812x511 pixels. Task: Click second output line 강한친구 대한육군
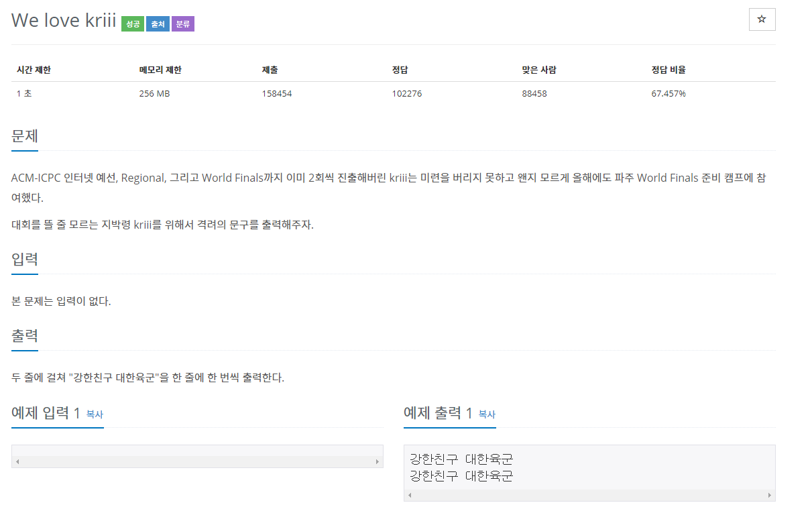pos(461,476)
